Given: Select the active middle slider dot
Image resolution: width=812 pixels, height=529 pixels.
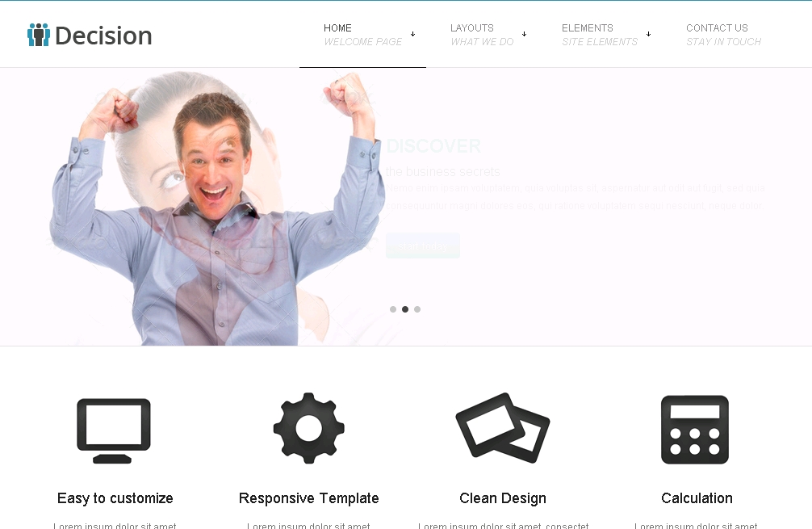Looking at the screenshot, I should coord(405,309).
